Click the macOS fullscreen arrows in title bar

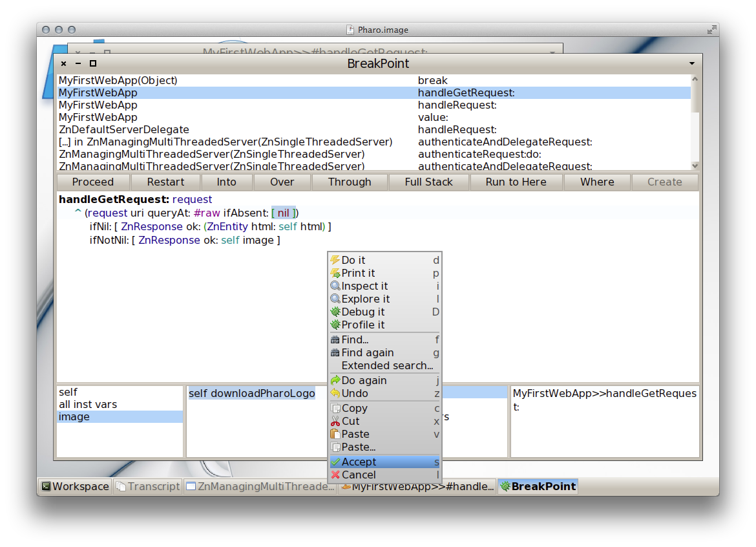pyautogui.click(x=711, y=30)
